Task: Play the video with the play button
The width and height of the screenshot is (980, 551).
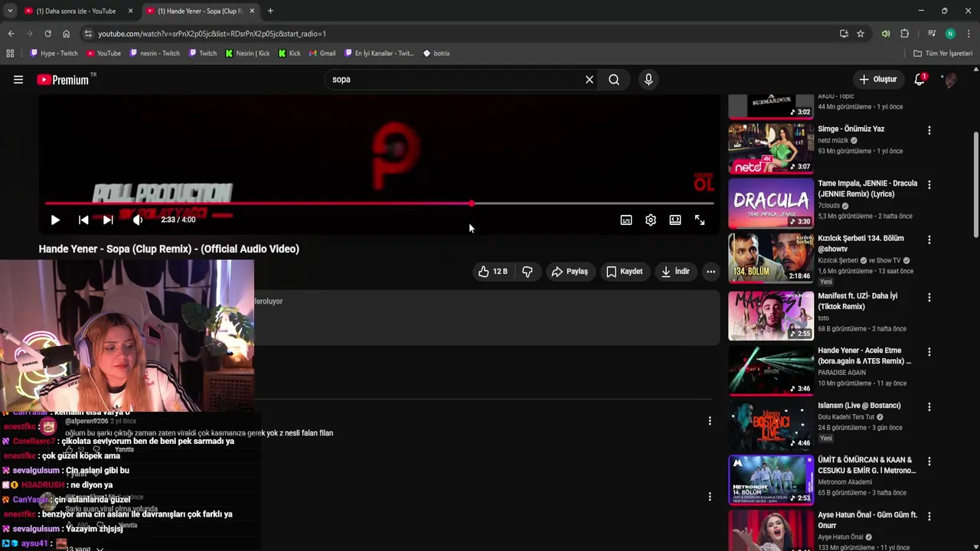Action: [55, 220]
